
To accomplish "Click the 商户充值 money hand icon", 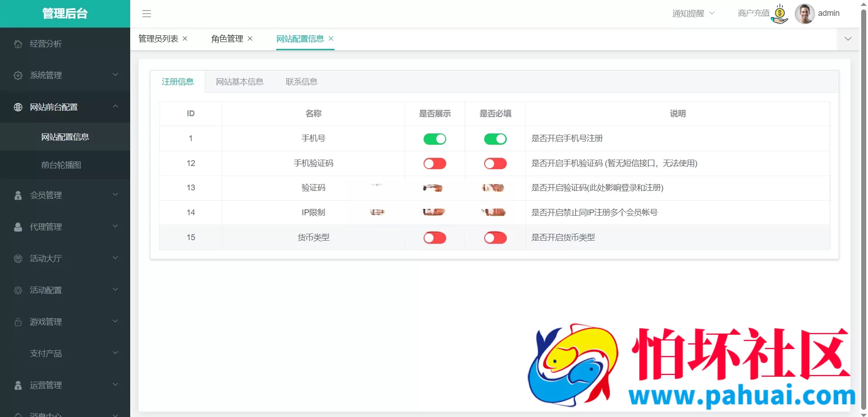I will click(780, 14).
